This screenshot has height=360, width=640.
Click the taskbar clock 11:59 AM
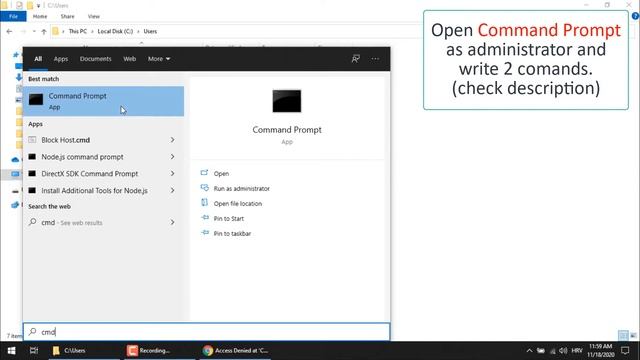click(x=600, y=351)
